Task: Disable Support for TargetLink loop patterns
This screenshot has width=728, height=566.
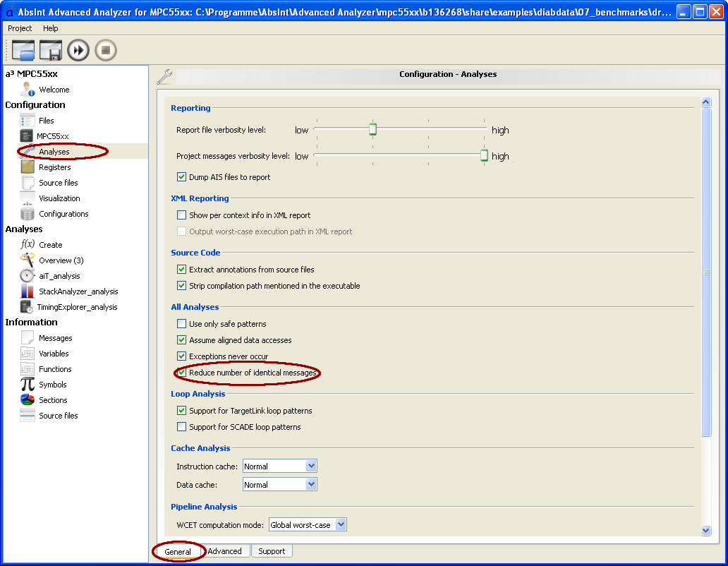Action: coord(181,411)
